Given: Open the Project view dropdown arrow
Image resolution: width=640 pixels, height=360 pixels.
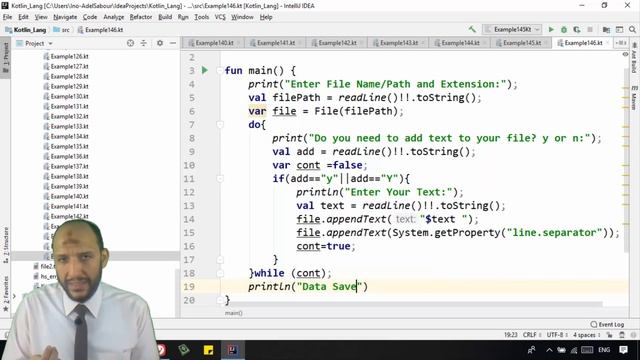Looking at the screenshot, I should click(x=51, y=43).
